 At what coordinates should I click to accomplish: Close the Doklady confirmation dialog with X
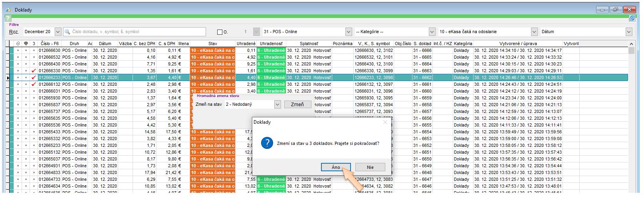[385, 122]
